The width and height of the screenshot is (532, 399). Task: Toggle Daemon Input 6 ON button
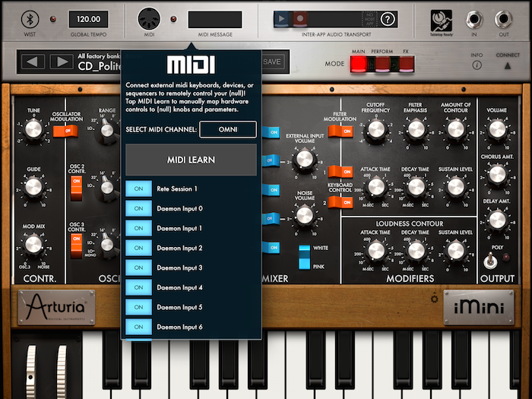coord(138,326)
